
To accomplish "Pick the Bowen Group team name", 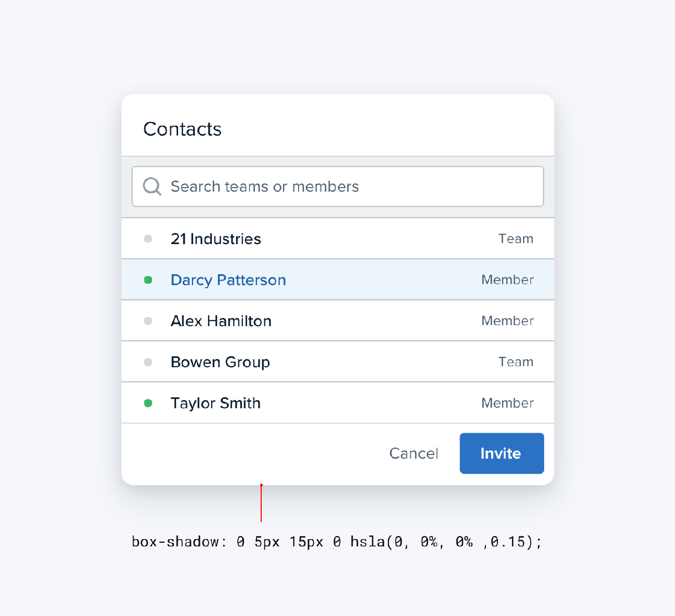I will pyautogui.click(x=220, y=362).
